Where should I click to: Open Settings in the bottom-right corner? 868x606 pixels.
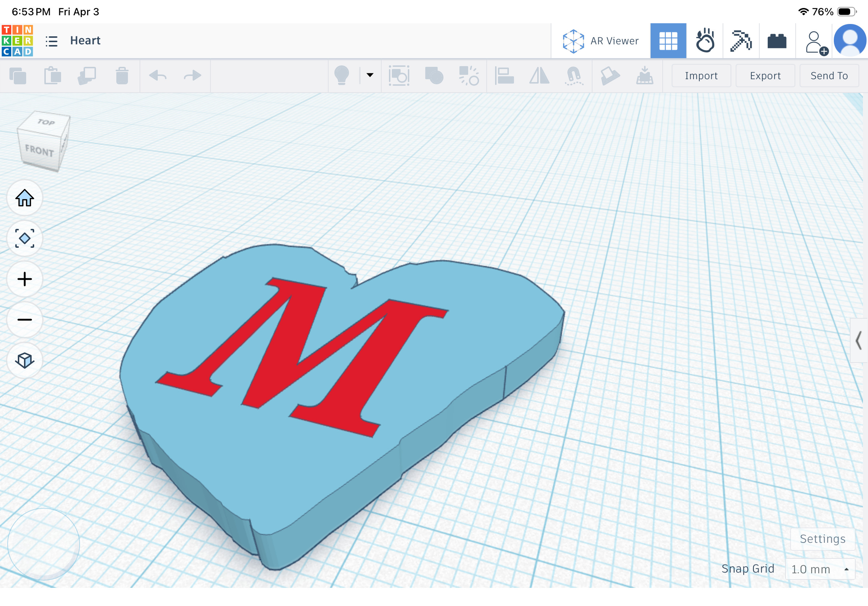click(823, 539)
